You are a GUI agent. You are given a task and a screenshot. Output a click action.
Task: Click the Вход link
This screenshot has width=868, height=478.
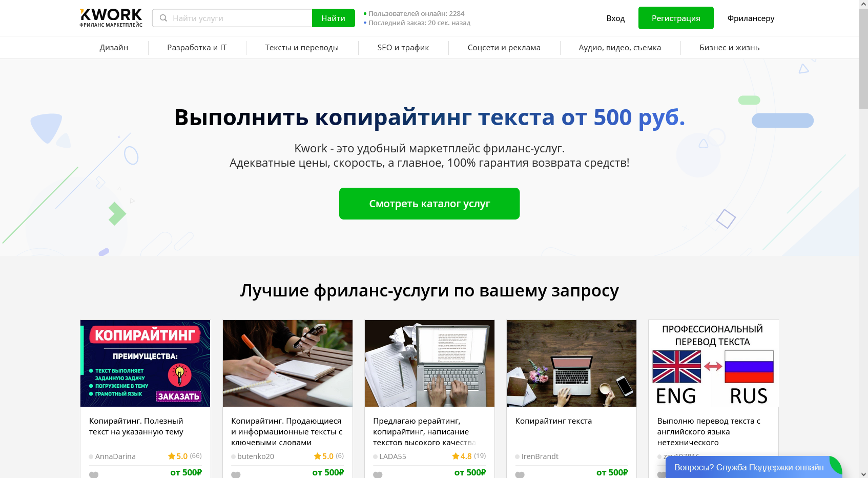click(x=615, y=18)
